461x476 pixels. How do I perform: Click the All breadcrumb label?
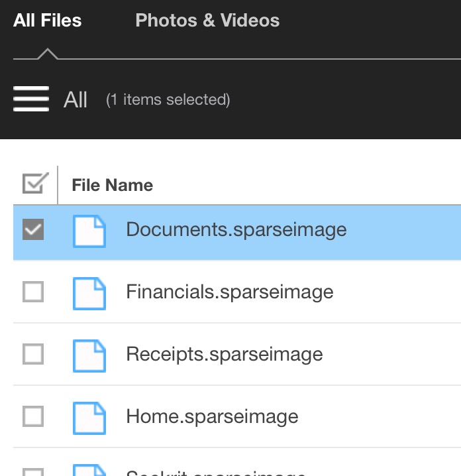click(76, 99)
